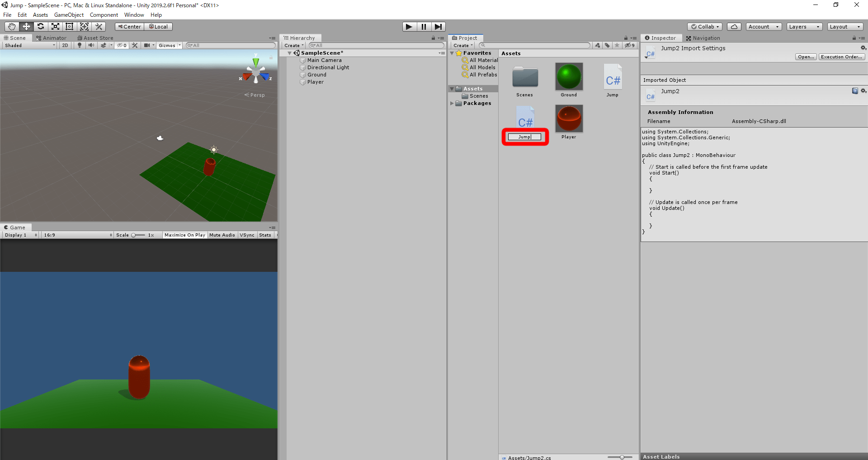Toggle scene view audio
This screenshot has height=460, width=868.
click(x=92, y=45)
